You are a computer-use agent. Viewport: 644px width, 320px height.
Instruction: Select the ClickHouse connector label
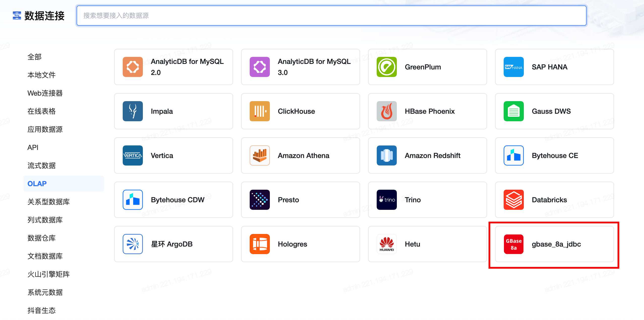click(x=296, y=111)
